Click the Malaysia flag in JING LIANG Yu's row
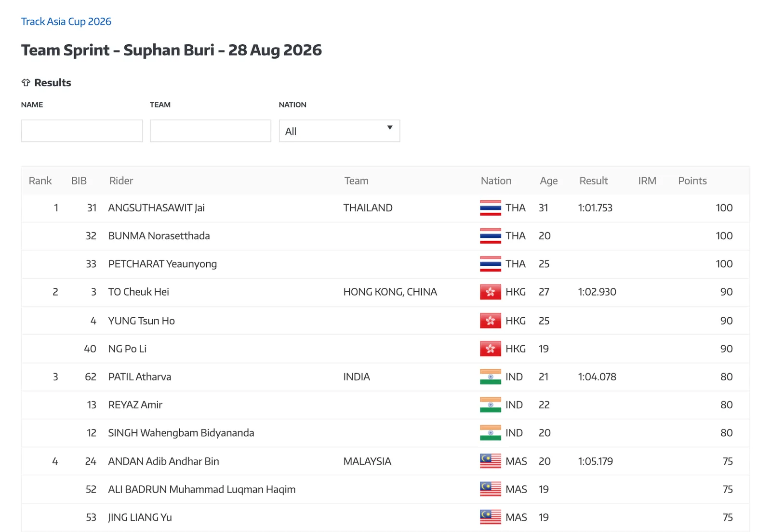Screen dimensions: 771x532 pos(491,517)
